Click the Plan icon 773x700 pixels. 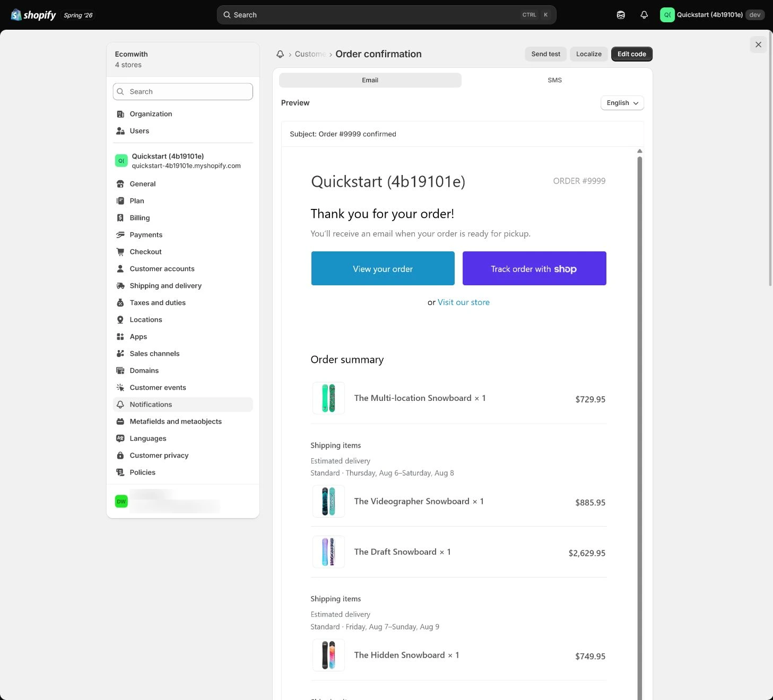(x=120, y=201)
